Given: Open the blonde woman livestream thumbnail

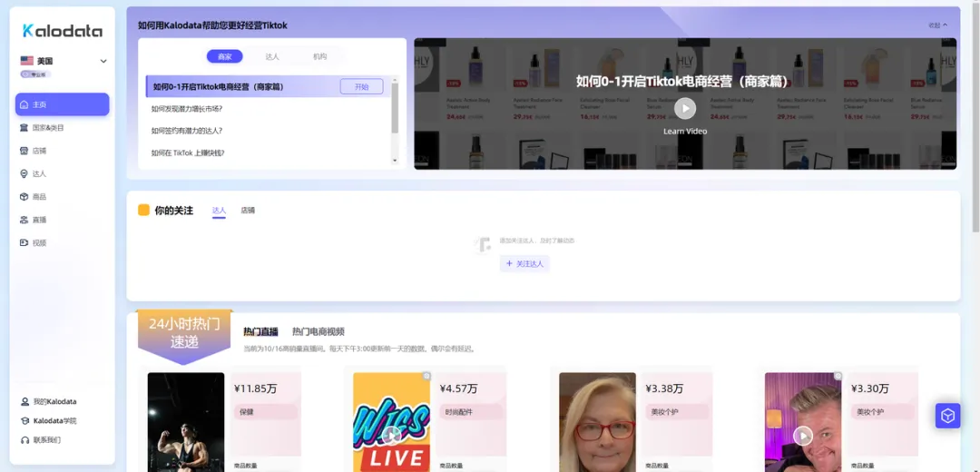Looking at the screenshot, I should pos(597,422).
